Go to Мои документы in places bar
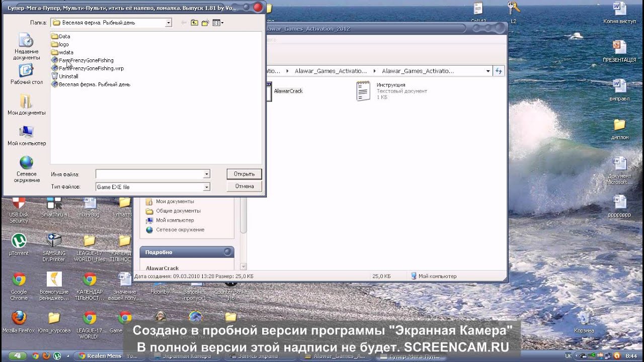Screen dimensions: 644x362 click(x=26, y=105)
